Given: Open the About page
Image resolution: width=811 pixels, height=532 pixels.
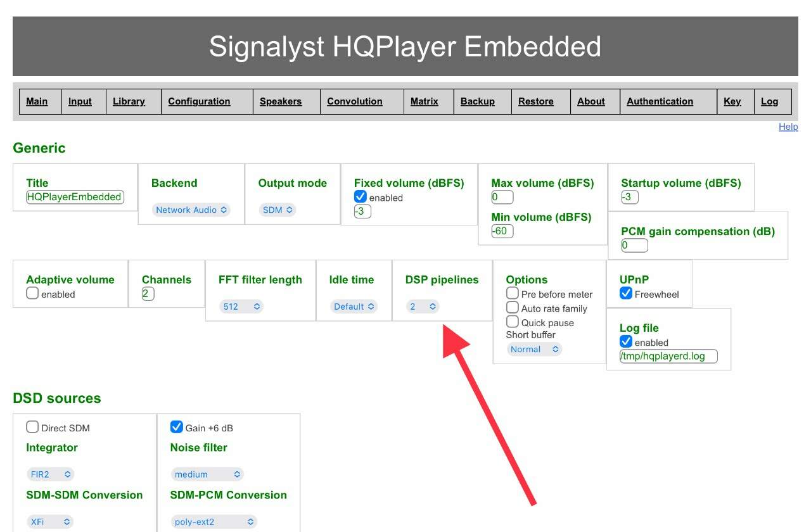Looking at the screenshot, I should tap(591, 101).
